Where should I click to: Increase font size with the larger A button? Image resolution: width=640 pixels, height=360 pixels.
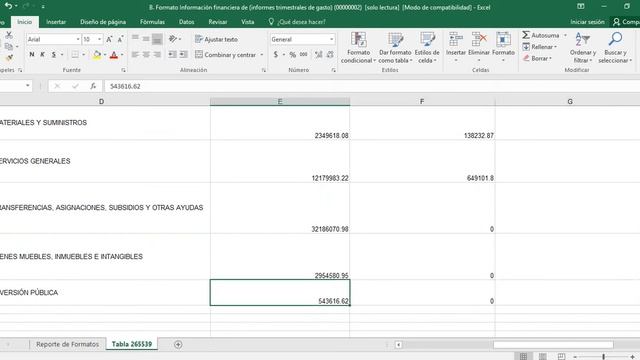click(x=109, y=39)
